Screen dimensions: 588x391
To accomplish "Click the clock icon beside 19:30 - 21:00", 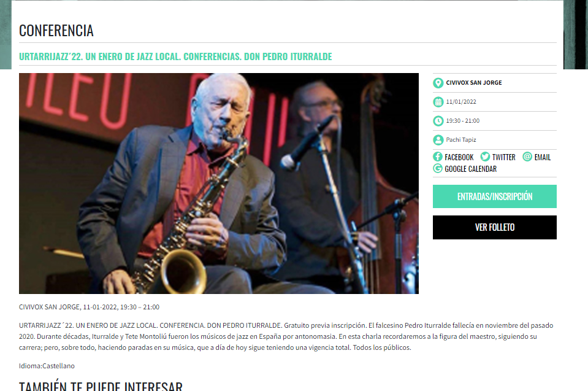I will click(438, 121).
